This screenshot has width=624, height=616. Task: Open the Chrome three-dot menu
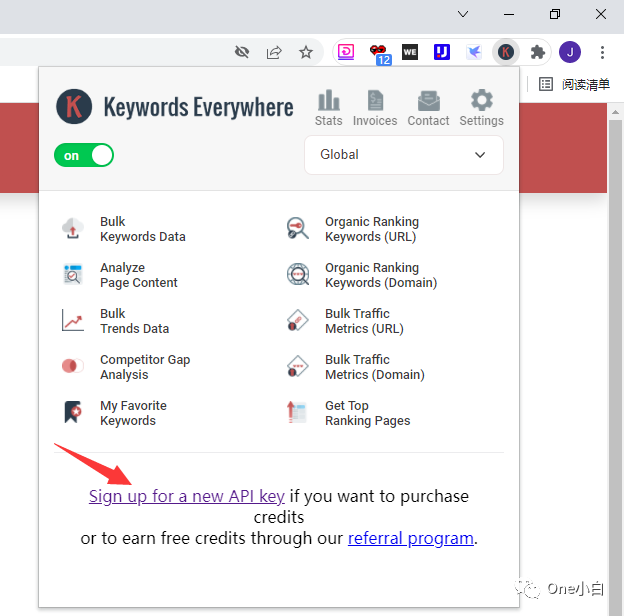(x=602, y=52)
